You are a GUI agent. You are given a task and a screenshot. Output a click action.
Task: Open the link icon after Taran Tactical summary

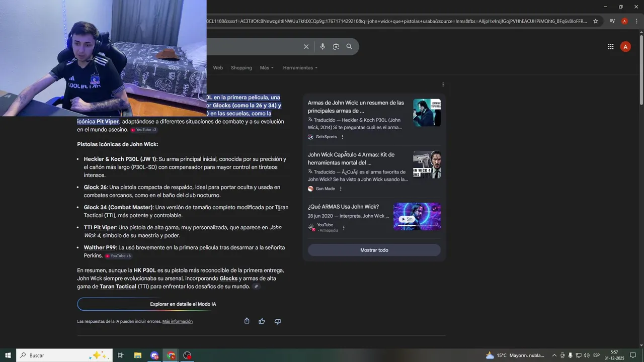point(256,287)
